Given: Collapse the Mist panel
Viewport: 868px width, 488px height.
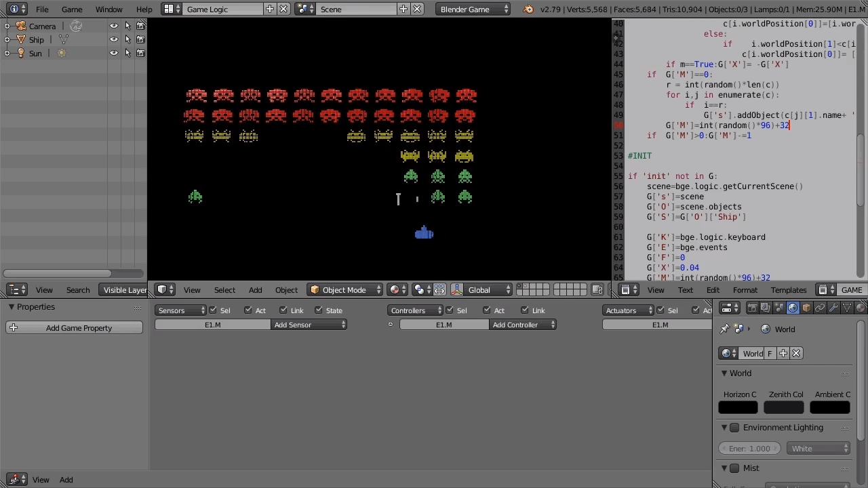Looking at the screenshot, I should [724, 468].
